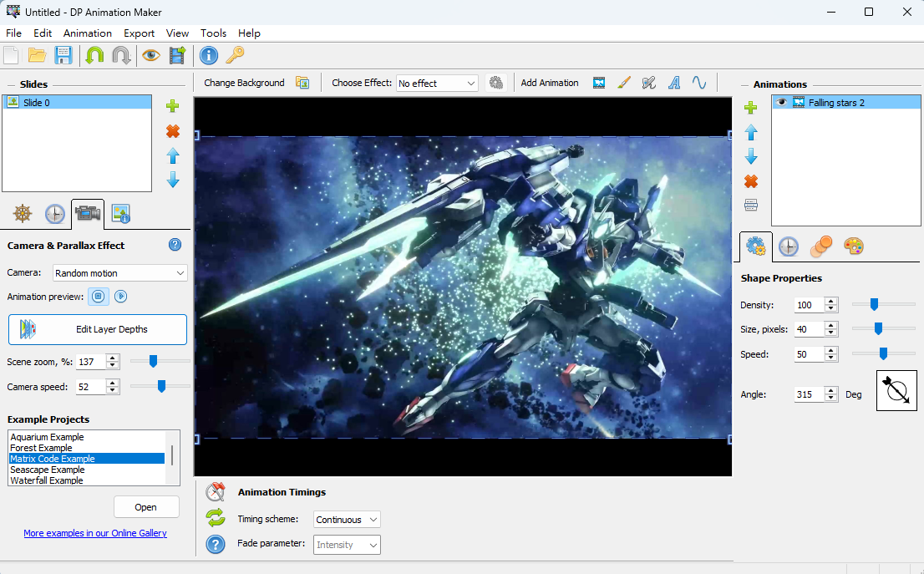The width and height of the screenshot is (924, 574).
Task: Add a new slide with green plus
Action: pos(172,106)
